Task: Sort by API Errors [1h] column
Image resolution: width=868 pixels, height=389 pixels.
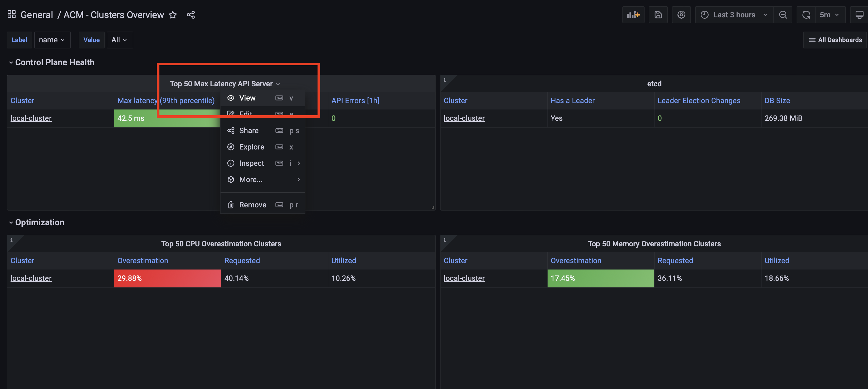Action: (355, 101)
